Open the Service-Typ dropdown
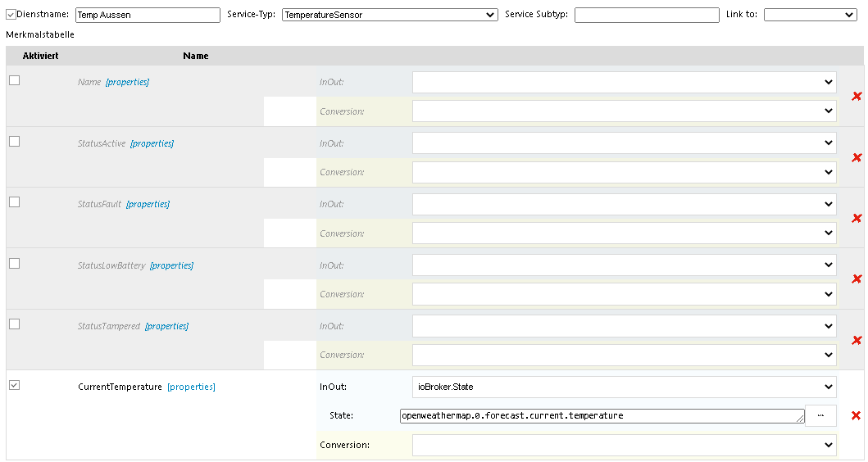Viewport: 868px width, 462px height. click(x=389, y=15)
